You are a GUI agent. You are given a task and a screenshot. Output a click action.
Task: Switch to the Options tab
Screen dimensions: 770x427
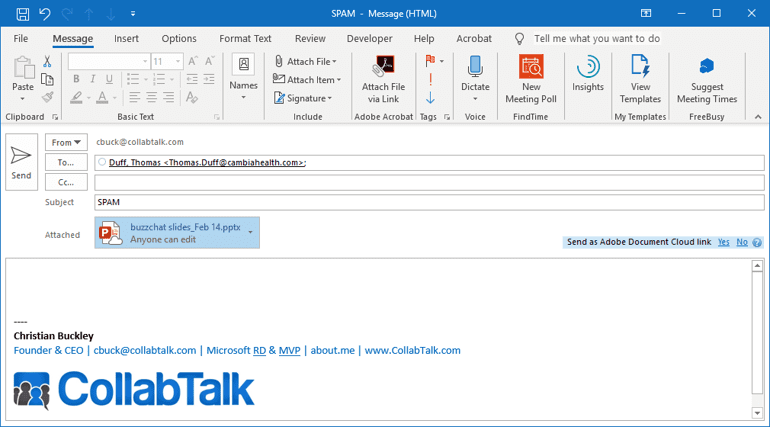(179, 38)
